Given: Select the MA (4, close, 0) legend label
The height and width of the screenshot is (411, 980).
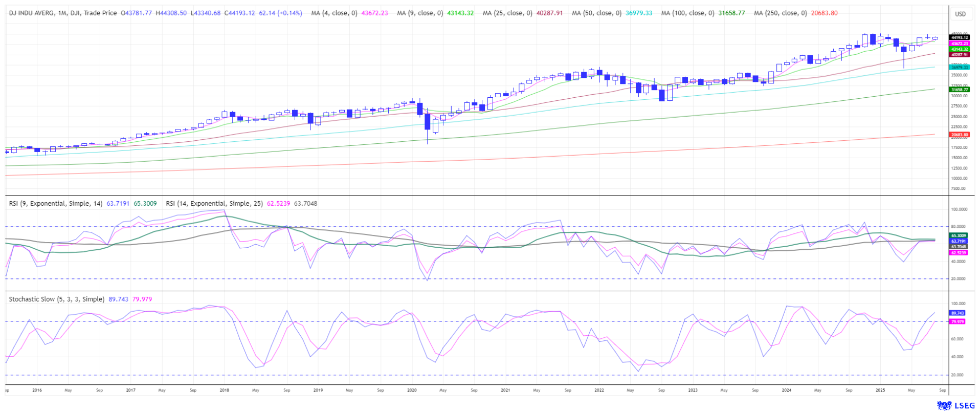Looking at the screenshot, I should coord(334,13).
